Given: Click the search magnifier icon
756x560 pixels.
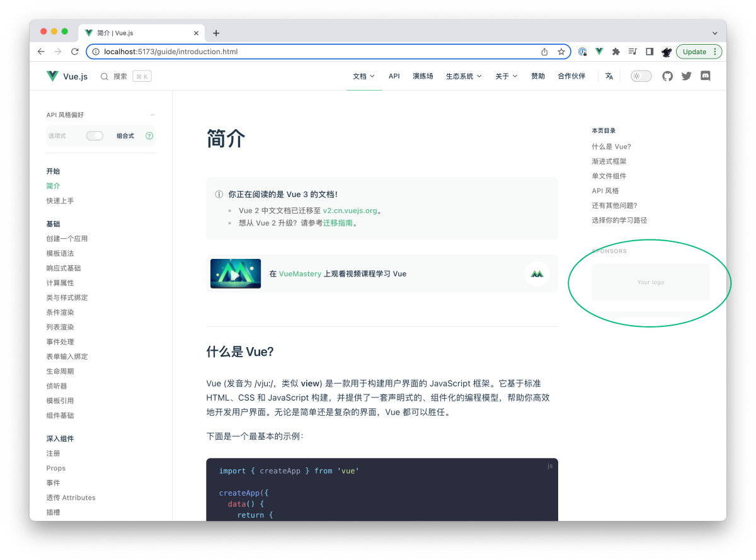Looking at the screenshot, I should [105, 76].
